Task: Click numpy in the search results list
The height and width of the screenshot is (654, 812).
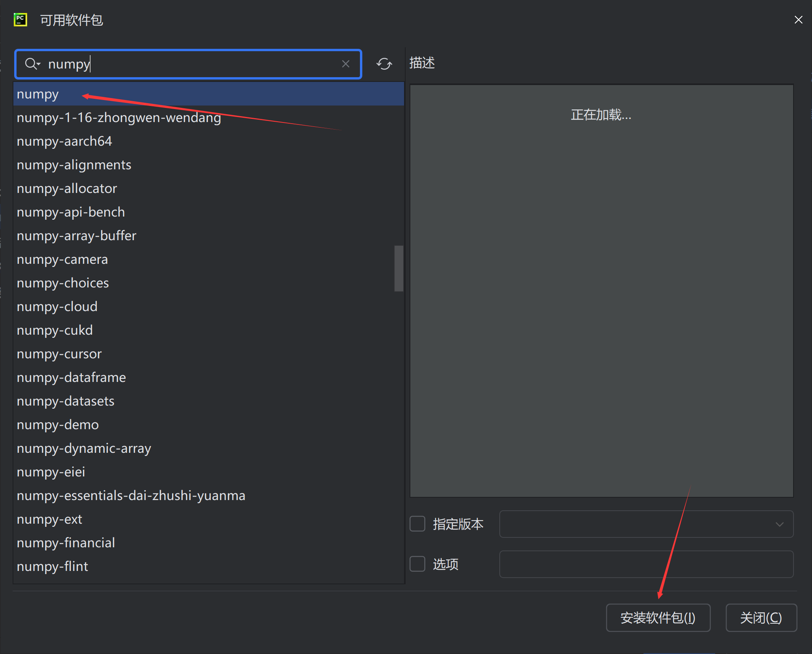Action: click(37, 94)
